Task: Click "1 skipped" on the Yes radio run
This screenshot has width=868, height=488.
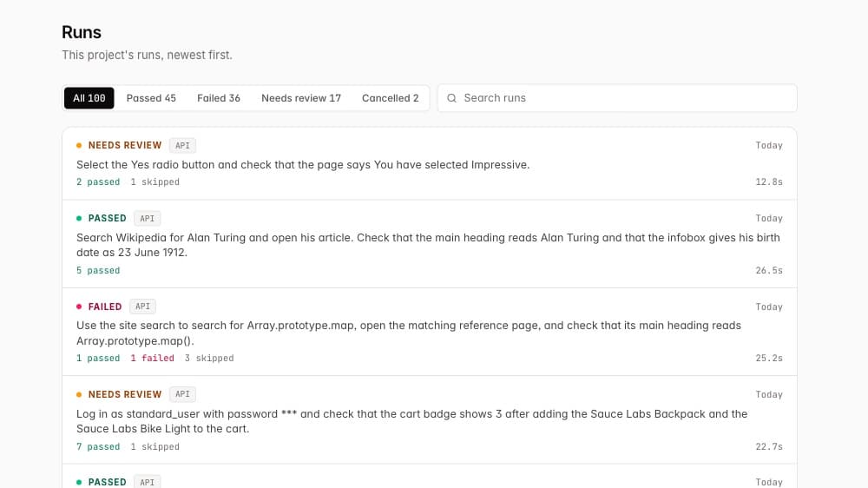Action: pyautogui.click(x=155, y=181)
